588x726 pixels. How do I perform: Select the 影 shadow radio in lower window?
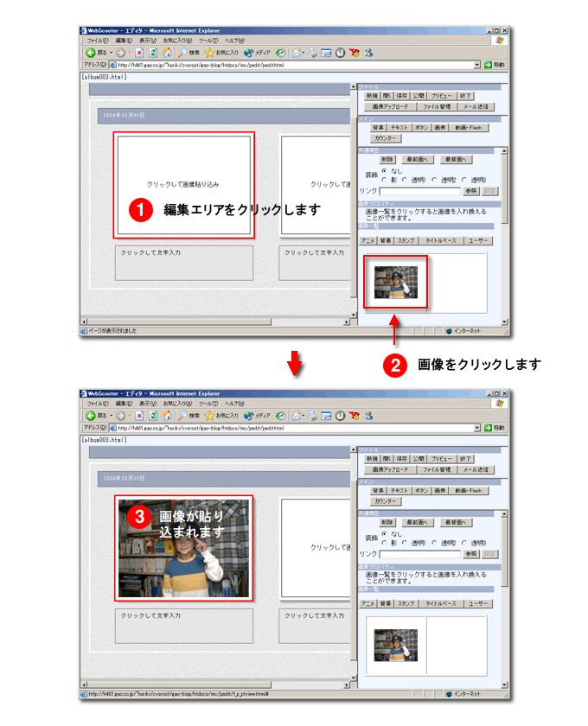click(x=384, y=543)
